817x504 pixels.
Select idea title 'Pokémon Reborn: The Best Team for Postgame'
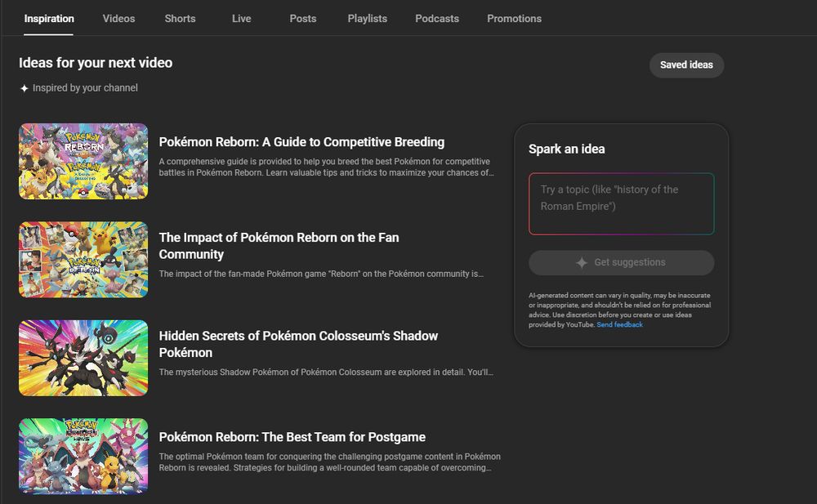[292, 437]
